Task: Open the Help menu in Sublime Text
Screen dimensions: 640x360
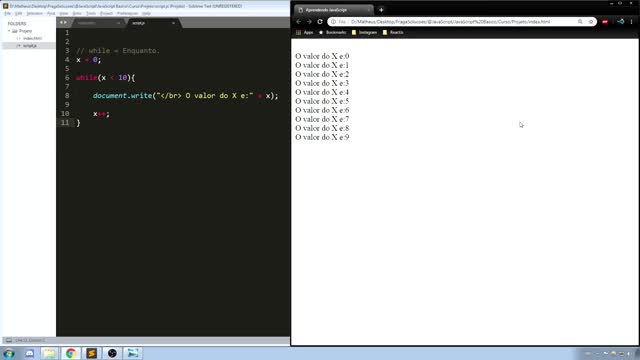Action: [147, 13]
